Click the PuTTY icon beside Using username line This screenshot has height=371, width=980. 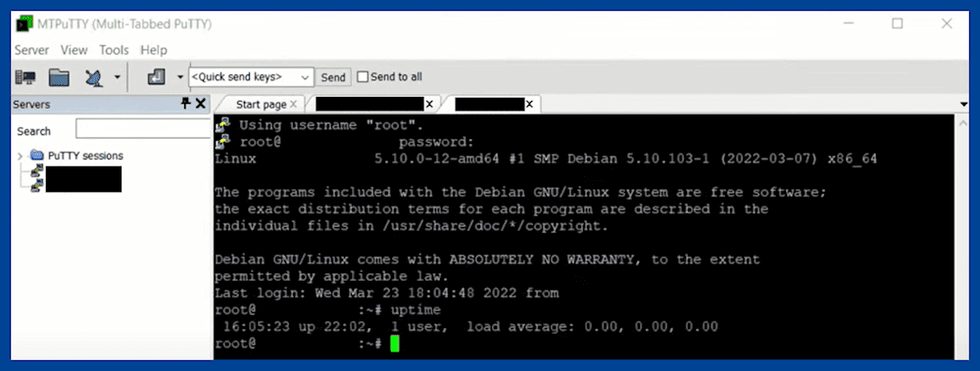[221, 125]
